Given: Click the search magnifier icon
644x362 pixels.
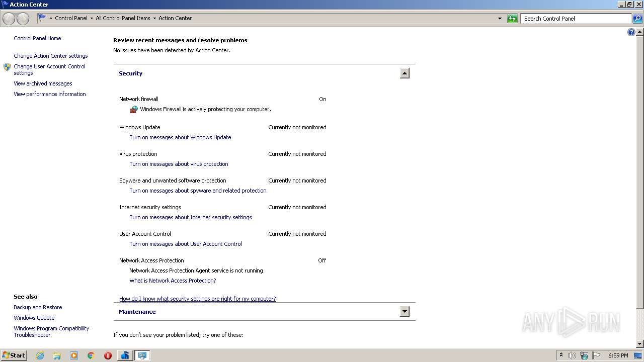Looking at the screenshot, I should click(x=637, y=19).
